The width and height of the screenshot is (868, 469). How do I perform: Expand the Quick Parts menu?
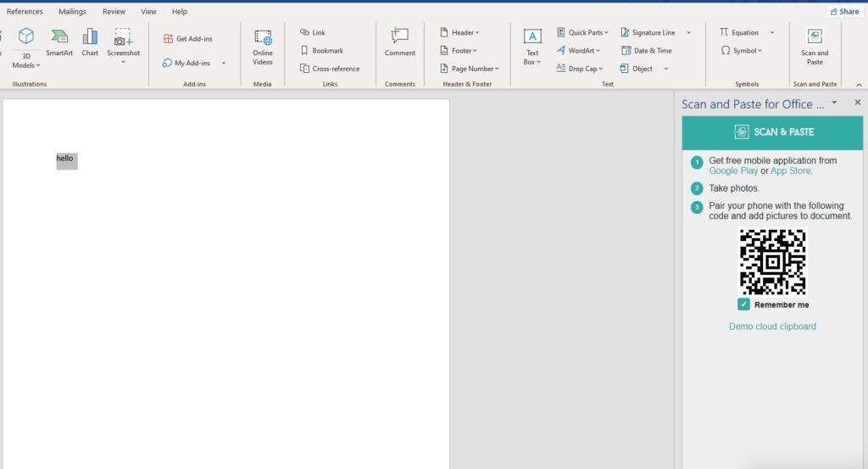pyautogui.click(x=582, y=32)
